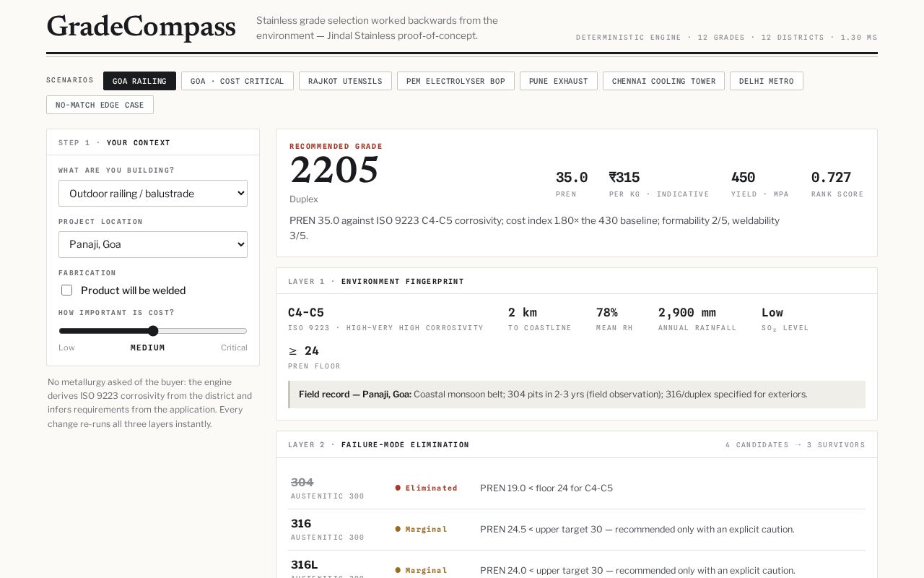Click the eliminated 304 grade row
Viewport: 924px width, 578px height.
tap(577, 488)
